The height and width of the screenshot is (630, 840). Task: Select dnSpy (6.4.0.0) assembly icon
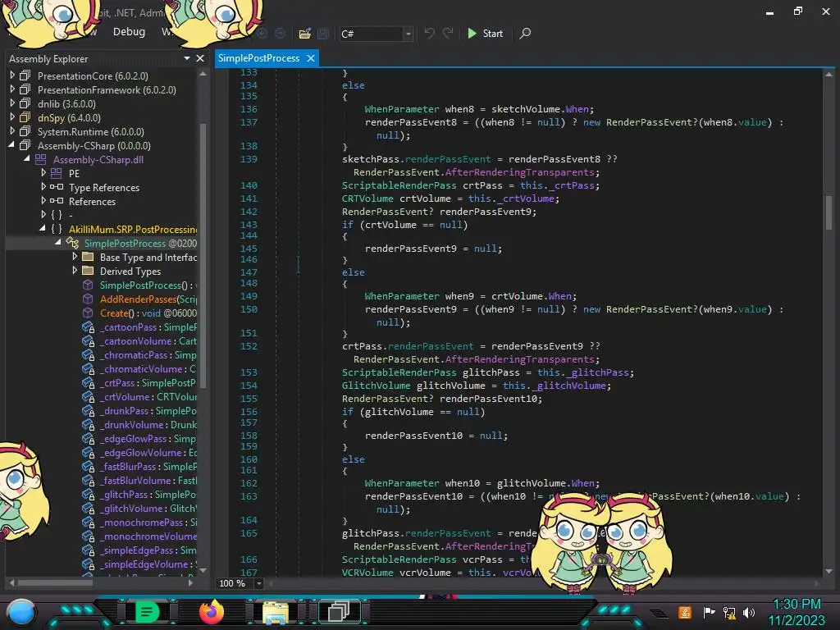(25, 117)
